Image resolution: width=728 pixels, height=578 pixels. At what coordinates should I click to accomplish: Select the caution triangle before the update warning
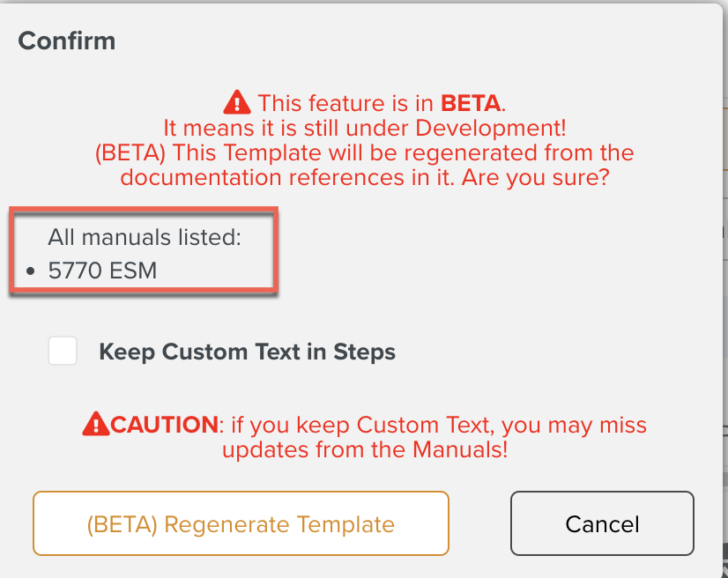[x=97, y=423]
